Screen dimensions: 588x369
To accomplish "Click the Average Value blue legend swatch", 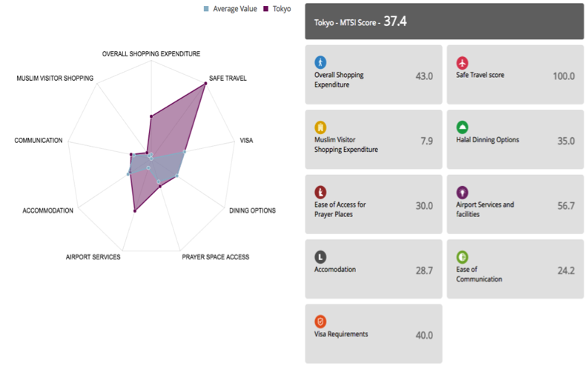I will coord(207,9).
